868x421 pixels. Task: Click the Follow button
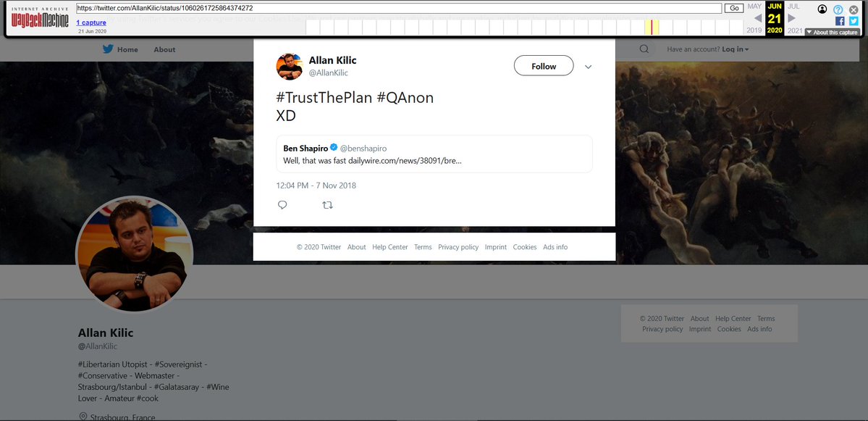[543, 65]
